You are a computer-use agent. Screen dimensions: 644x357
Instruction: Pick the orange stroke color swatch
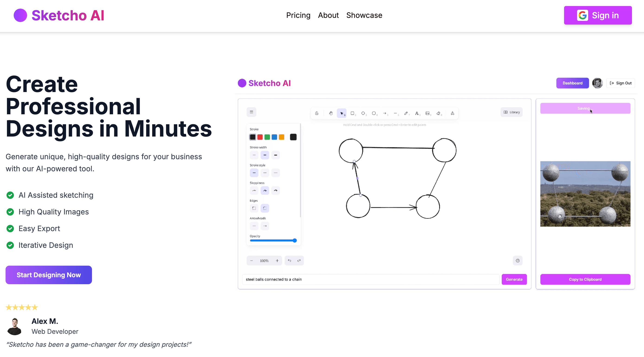[281, 137]
